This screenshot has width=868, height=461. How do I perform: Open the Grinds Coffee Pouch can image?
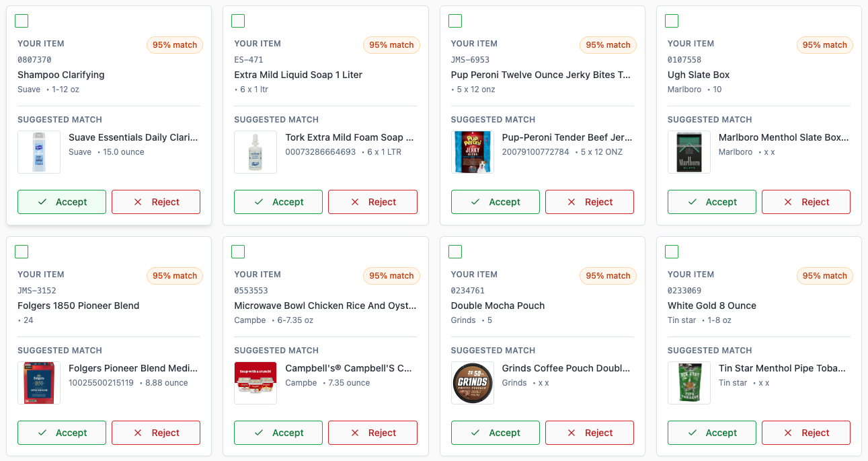point(473,383)
